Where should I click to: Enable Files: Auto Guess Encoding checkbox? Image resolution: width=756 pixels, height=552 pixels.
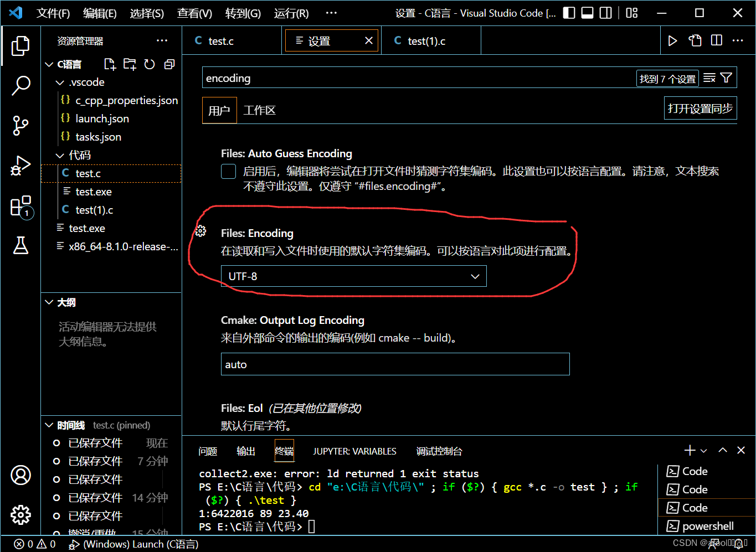click(229, 171)
